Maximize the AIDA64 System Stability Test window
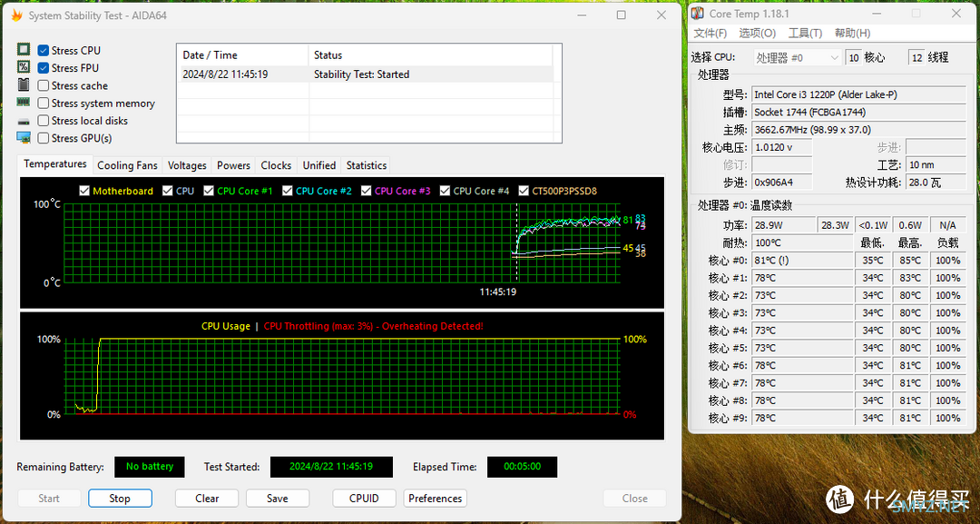Viewport: 980px width, 524px height. [x=622, y=15]
